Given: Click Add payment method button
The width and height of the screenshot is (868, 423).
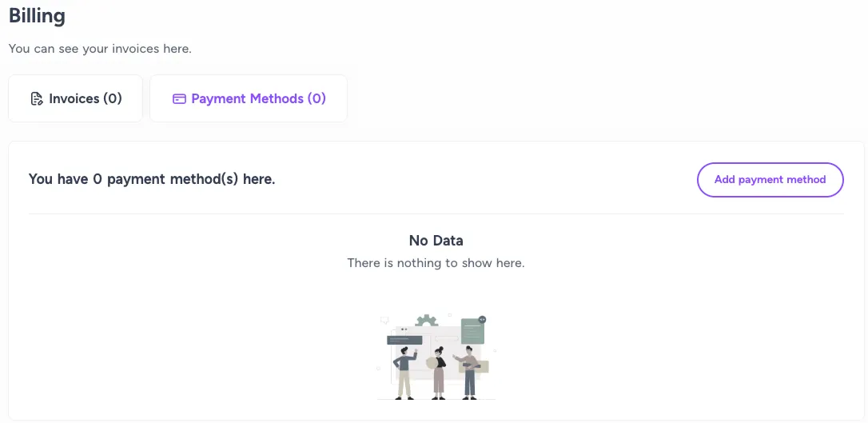Looking at the screenshot, I should click(x=770, y=179).
